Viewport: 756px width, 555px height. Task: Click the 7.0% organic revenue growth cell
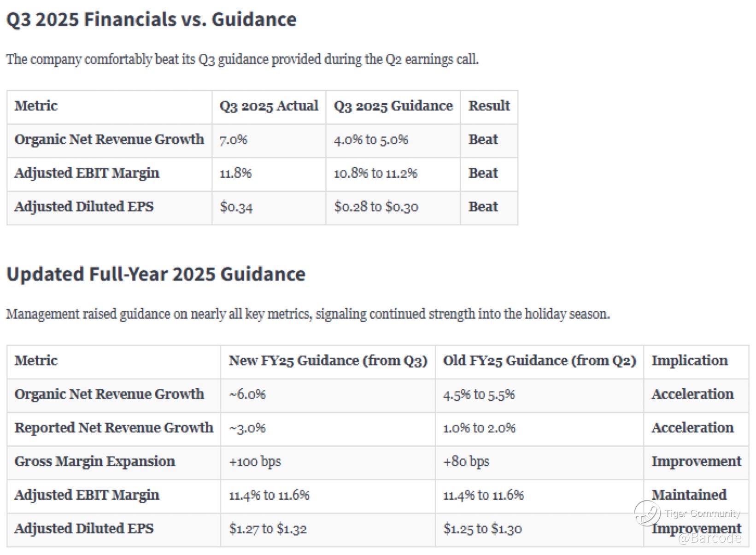[234, 140]
